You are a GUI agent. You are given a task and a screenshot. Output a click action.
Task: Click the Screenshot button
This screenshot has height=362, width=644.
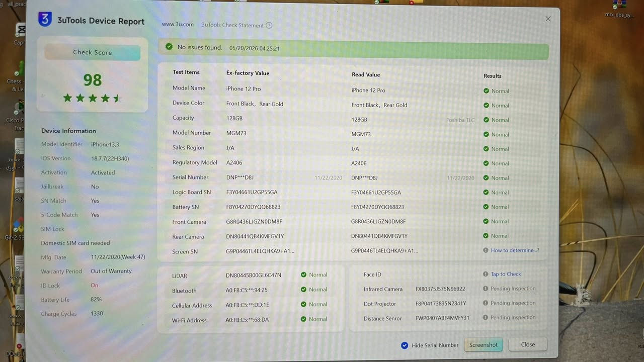[484, 345]
